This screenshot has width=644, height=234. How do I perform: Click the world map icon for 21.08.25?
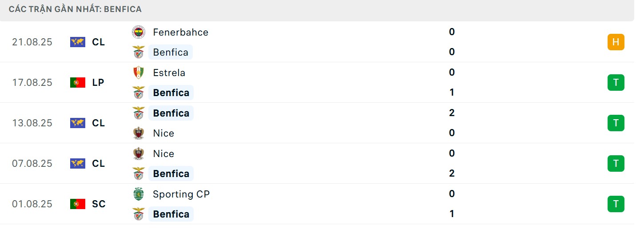click(78, 42)
